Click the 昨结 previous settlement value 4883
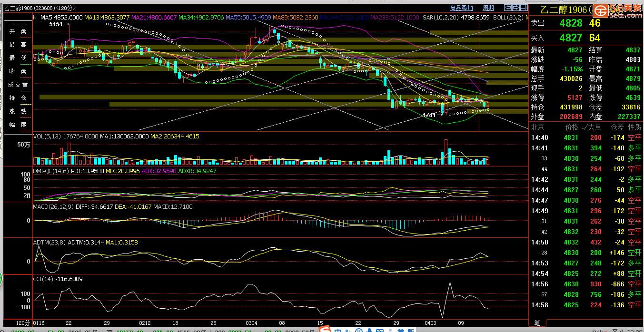Image resolution: width=644 pixels, height=332 pixels. tap(633, 59)
